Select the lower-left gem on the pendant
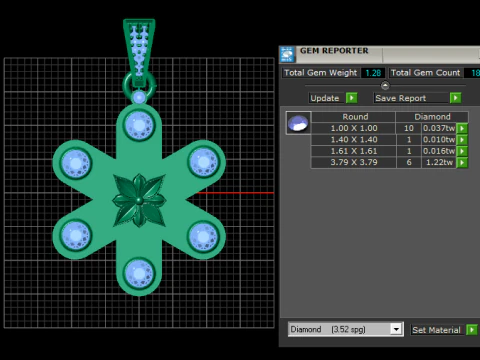The image size is (480, 360). pos(76,235)
